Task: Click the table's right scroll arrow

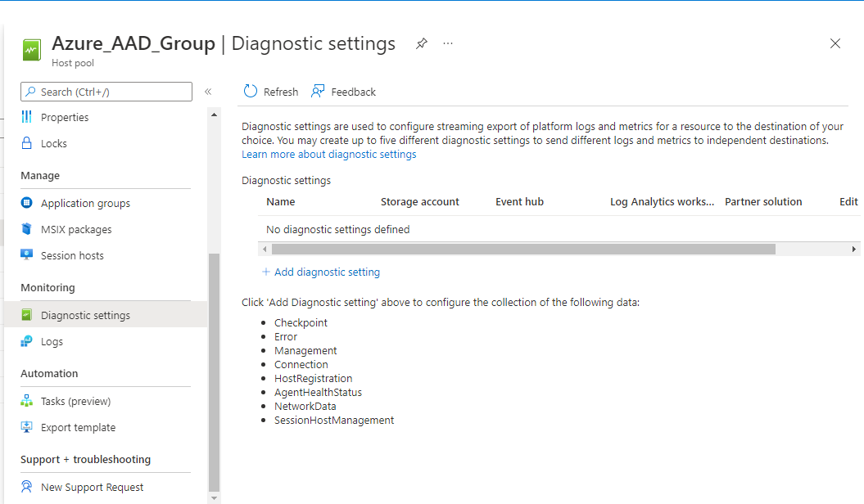Action: click(x=853, y=250)
